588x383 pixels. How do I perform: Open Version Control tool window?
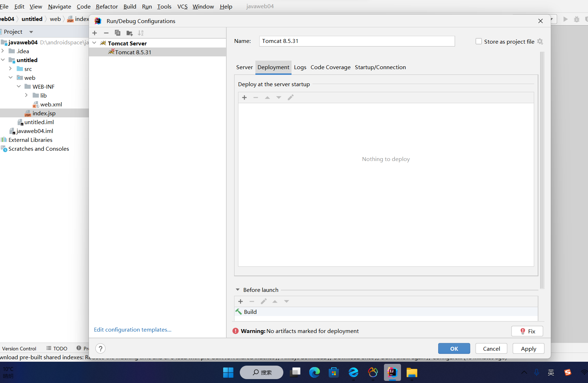(19, 349)
